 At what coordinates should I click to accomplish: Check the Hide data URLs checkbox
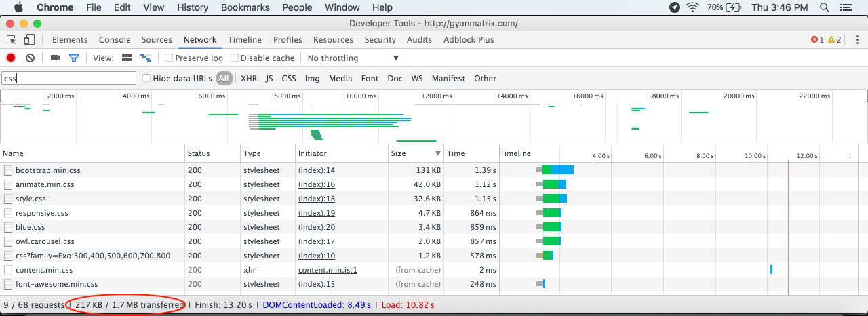146,78
